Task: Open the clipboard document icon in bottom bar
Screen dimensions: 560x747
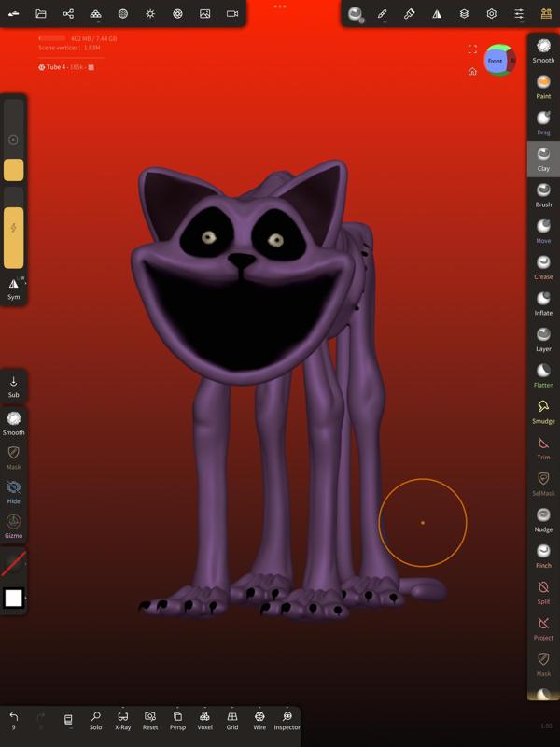Action: [x=68, y=720]
